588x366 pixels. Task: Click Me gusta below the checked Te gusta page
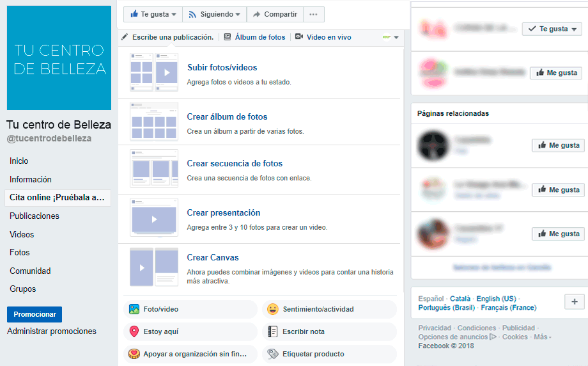pos(556,73)
